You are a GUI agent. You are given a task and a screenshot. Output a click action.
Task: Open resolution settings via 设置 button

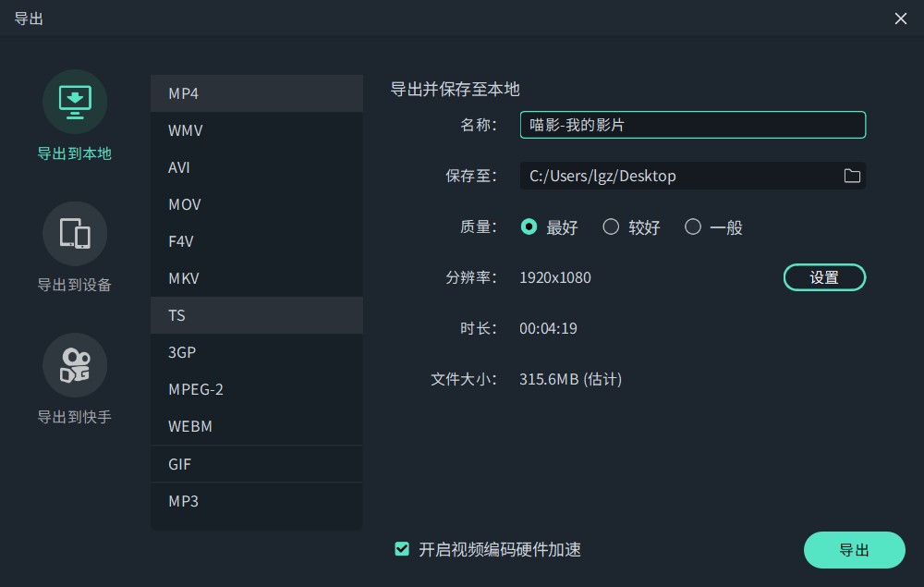click(824, 276)
